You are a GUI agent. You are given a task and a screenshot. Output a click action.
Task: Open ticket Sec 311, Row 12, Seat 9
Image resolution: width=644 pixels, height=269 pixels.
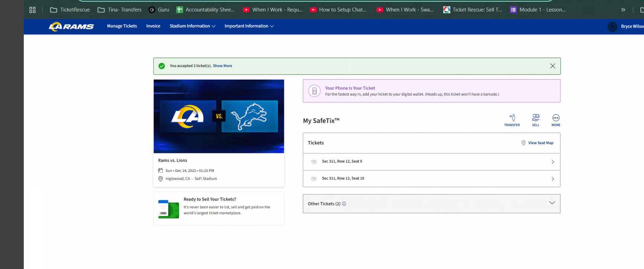pos(431,162)
